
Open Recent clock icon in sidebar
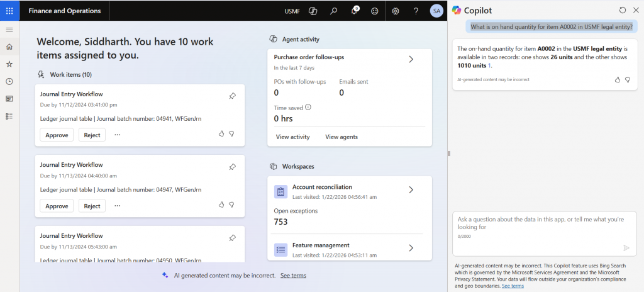pyautogui.click(x=9, y=81)
